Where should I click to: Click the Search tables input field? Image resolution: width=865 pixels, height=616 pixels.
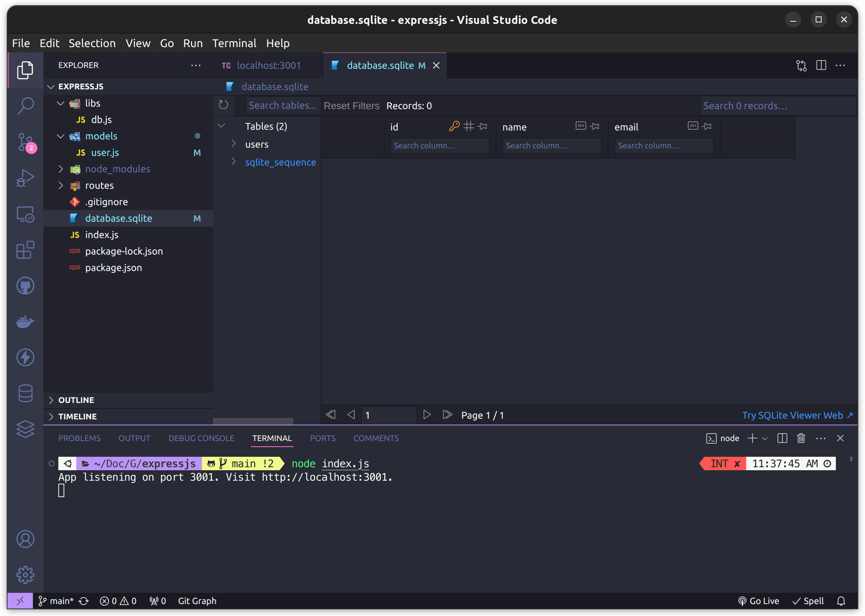[x=283, y=105]
